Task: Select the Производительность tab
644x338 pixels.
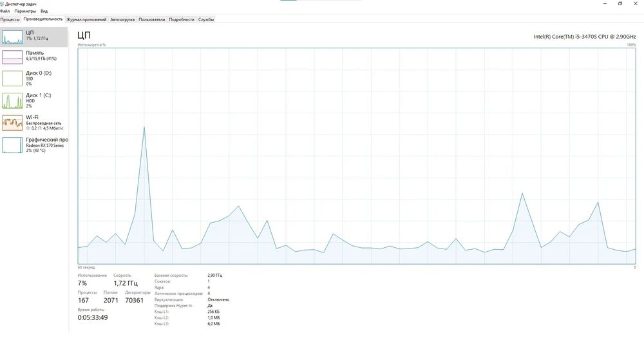Action: 43,19
